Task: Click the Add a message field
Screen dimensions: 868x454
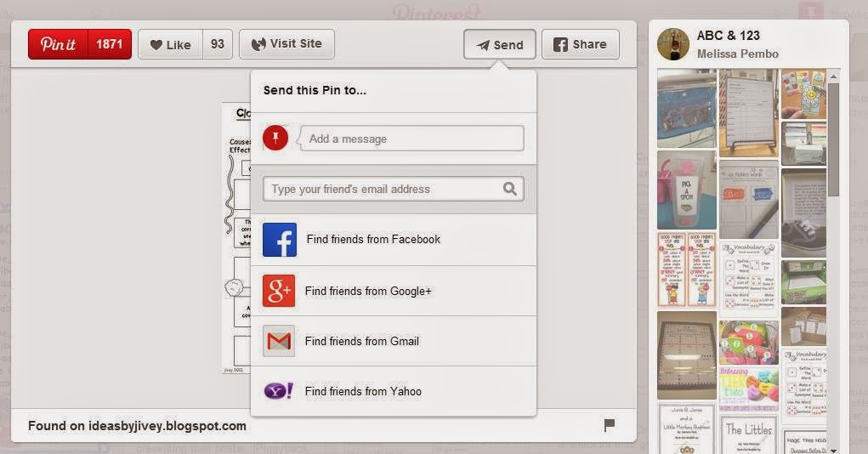Action: [x=411, y=139]
